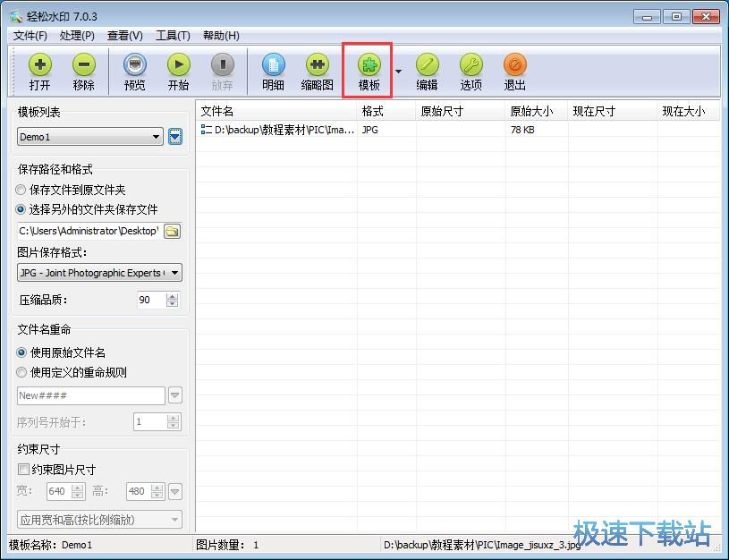Open the Preview (预览) toolbar icon

[x=135, y=64]
